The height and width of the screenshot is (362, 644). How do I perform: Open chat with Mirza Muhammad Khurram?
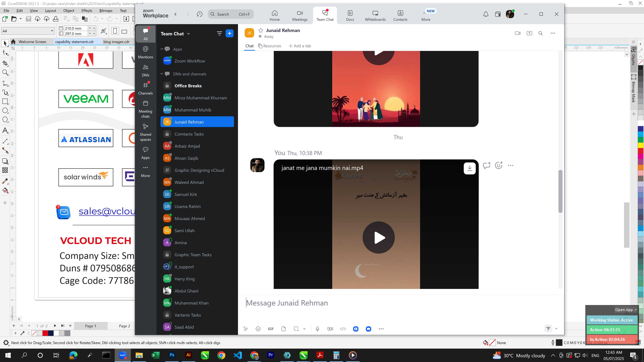click(197, 98)
